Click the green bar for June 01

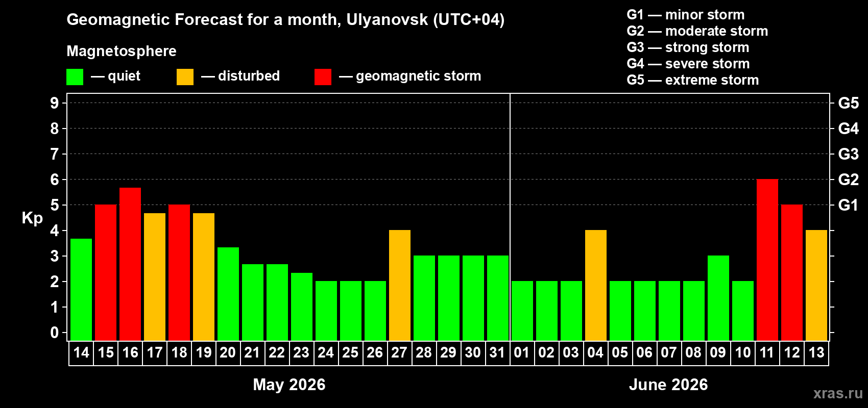(x=522, y=311)
